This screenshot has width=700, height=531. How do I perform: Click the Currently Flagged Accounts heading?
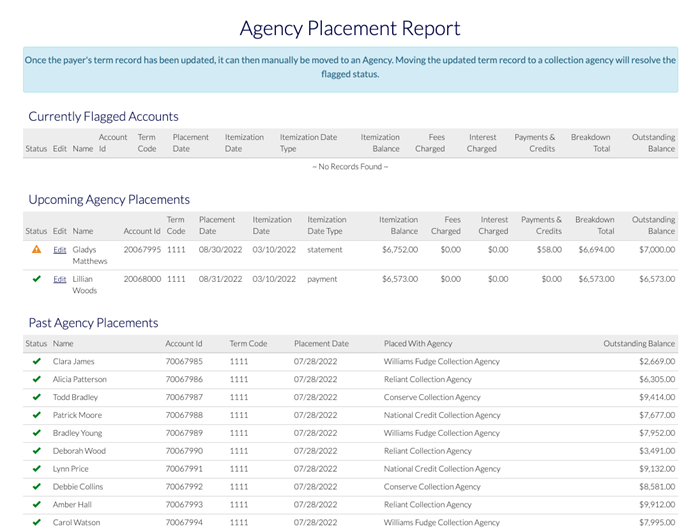(103, 116)
